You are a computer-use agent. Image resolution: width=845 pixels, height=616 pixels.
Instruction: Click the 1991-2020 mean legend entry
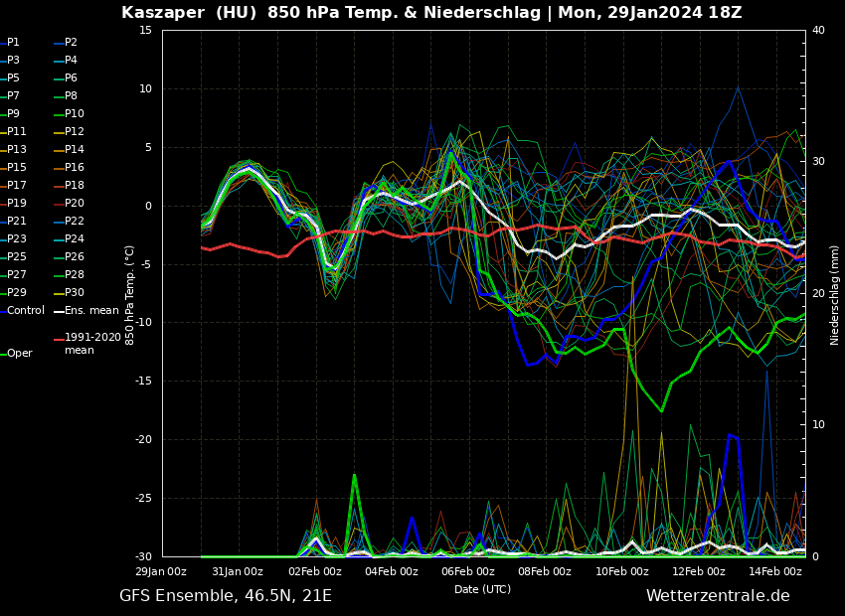92,344
